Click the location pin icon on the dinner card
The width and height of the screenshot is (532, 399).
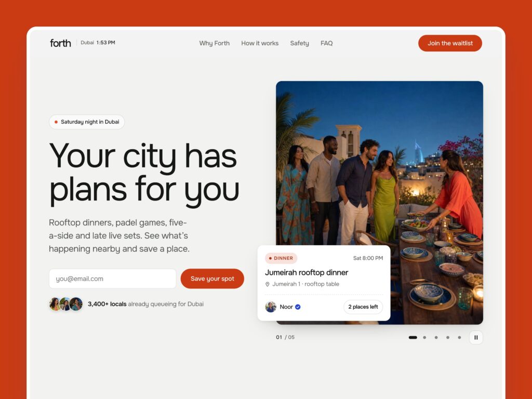pyautogui.click(x=268, y=284)
